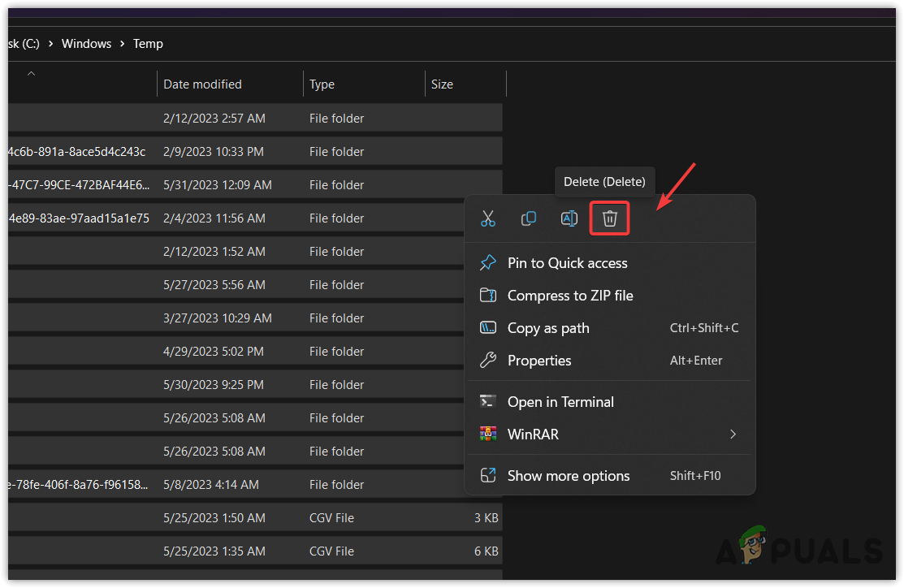Click the pin icon beside Pin to Quick access
904x588 pixels.
488,263
